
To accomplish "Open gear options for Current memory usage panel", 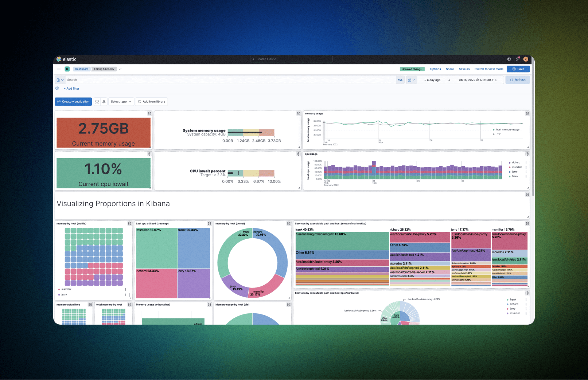I will pos(149,114).
